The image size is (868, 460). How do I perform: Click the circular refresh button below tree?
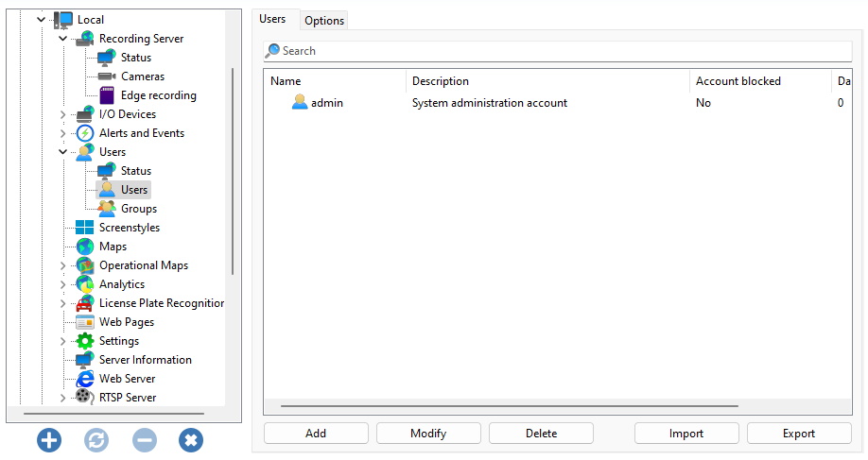click(x=96, y=441)
